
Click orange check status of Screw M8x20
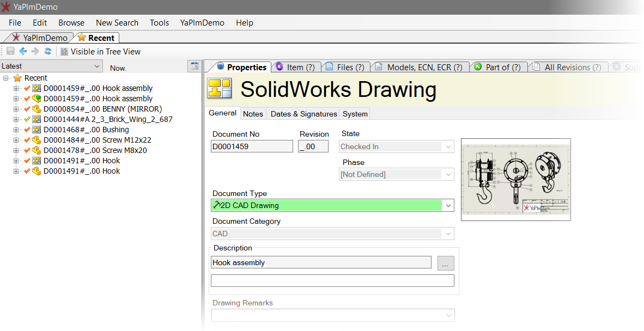[x=27, y=150]
